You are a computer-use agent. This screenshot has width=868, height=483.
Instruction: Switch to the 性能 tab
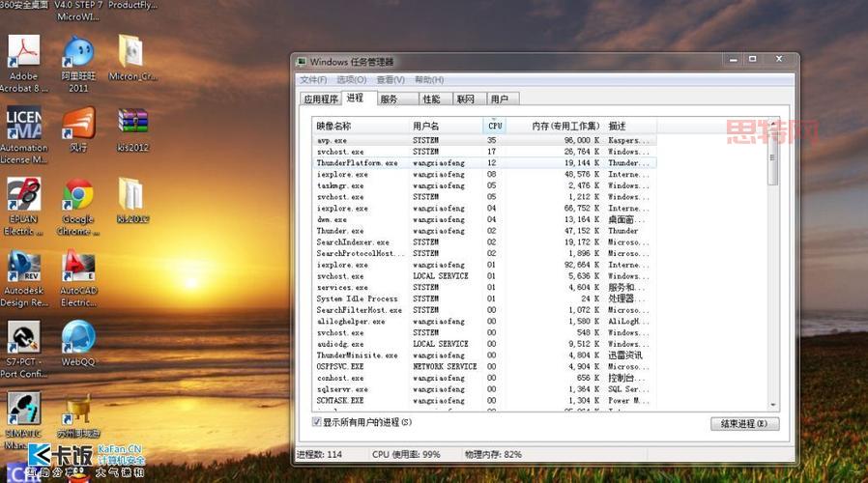(431, 99)
